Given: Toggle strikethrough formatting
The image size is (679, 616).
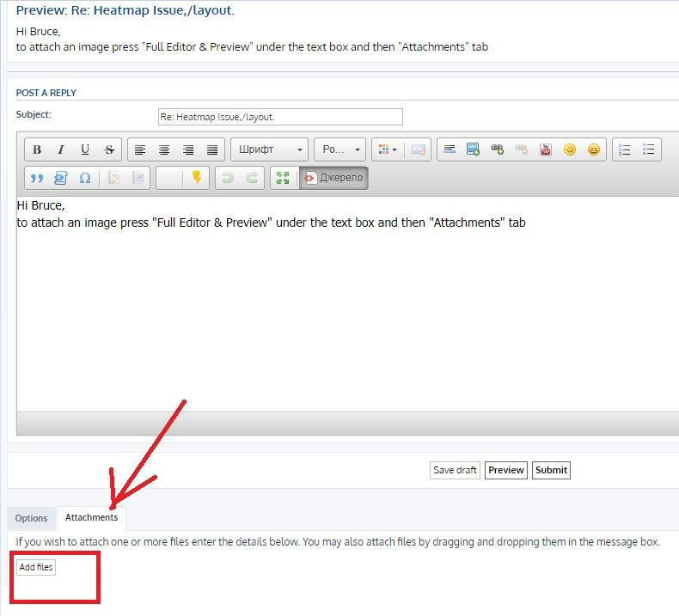Looking at the screenshot, I should [x=109, y=149].
